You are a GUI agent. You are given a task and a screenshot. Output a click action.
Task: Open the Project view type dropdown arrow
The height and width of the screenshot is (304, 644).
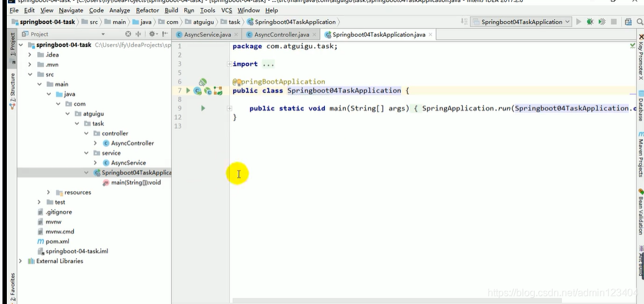coord(103,35)
